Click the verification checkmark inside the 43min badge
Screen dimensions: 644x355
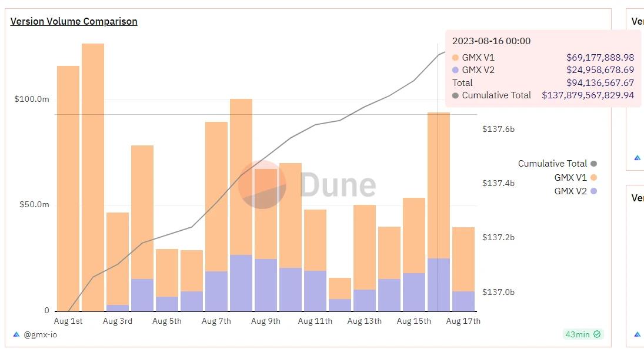pyautogui.click(x=596, y=334)
